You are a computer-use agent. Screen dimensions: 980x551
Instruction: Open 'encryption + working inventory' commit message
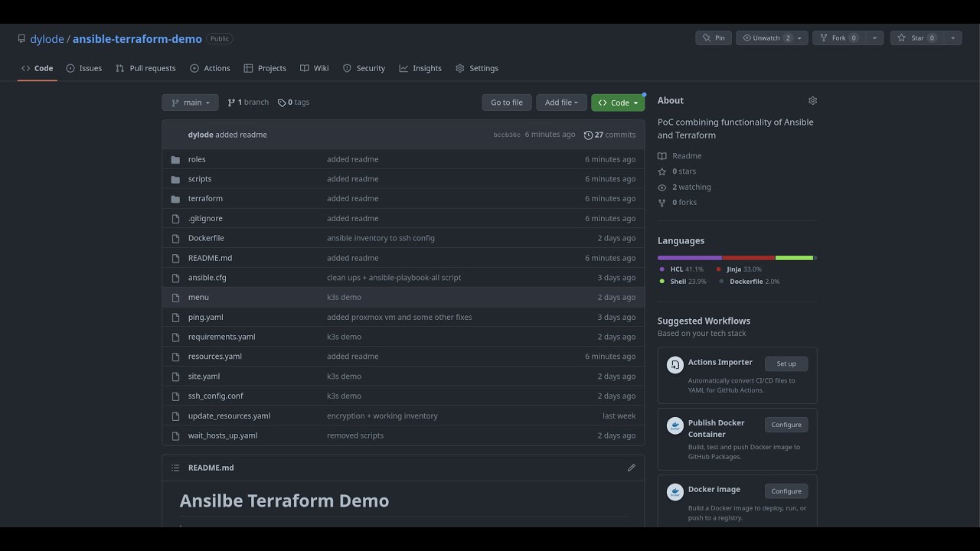382,416
